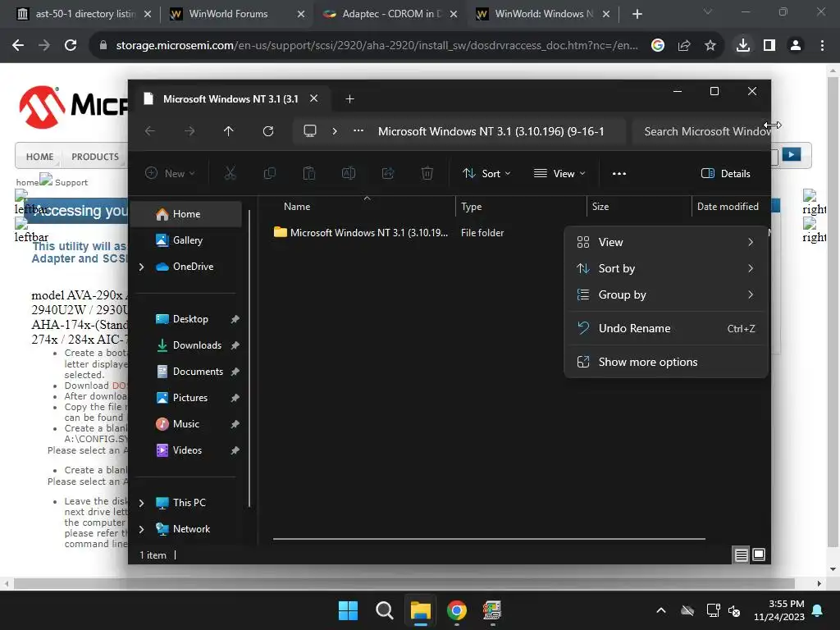Switch to details list view in status bar
The height and width of the screenshot is (630, 840).
click(x=741, y=555)
